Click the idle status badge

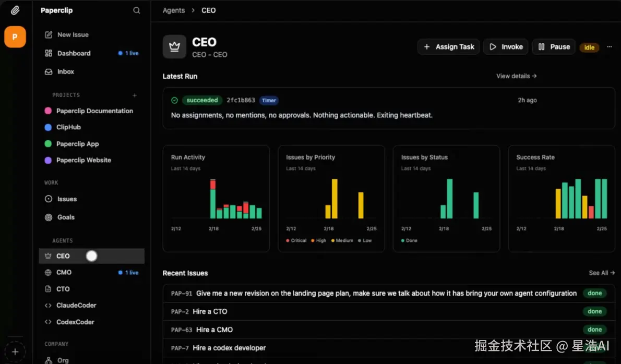tap(589, 47)
